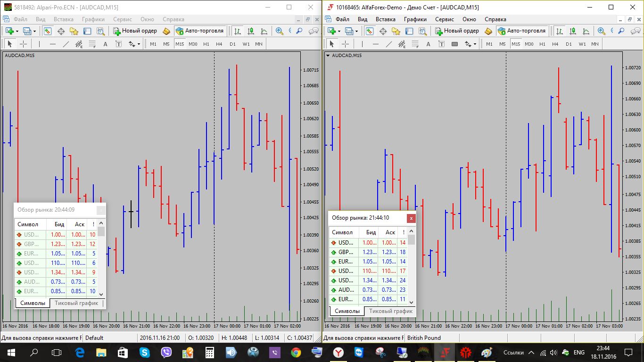Expand arrows objects dropdown in AlfaForex window

coord(475,44)
